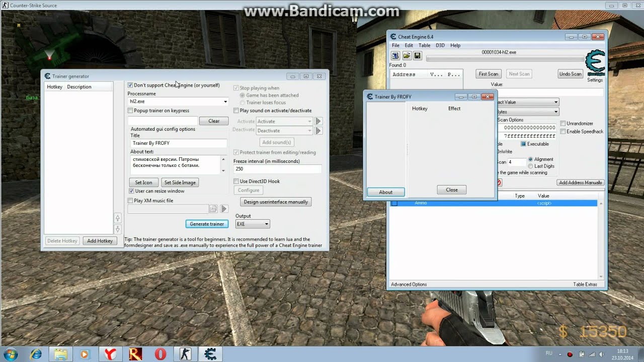Screen dimensions: 644x362
Task: Open the process list icon in Cheat Engine
Action: (395, 56)
